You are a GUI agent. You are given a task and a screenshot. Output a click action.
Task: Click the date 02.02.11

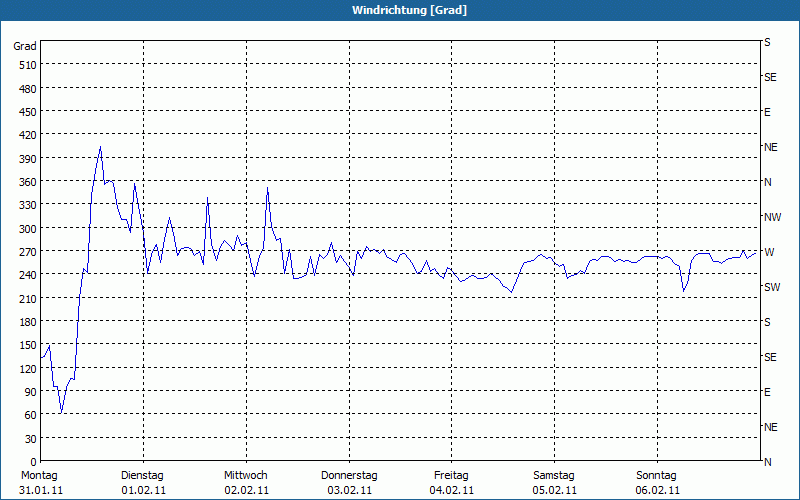pyautogui.click(x=246, y=491)
